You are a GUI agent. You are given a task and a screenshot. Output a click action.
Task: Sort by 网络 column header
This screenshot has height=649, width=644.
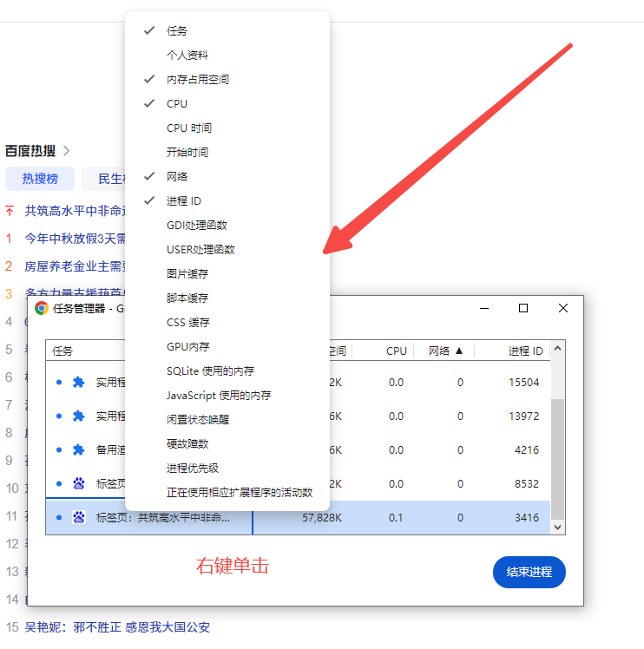[x=439, y=351]
